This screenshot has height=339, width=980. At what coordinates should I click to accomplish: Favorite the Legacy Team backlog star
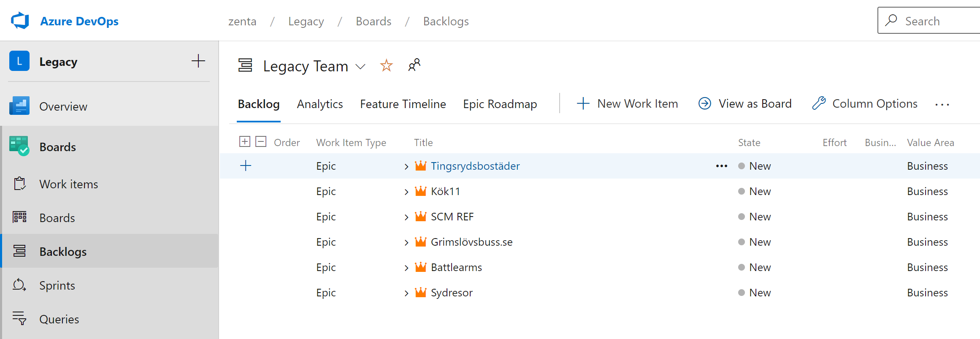coord(386,65)
